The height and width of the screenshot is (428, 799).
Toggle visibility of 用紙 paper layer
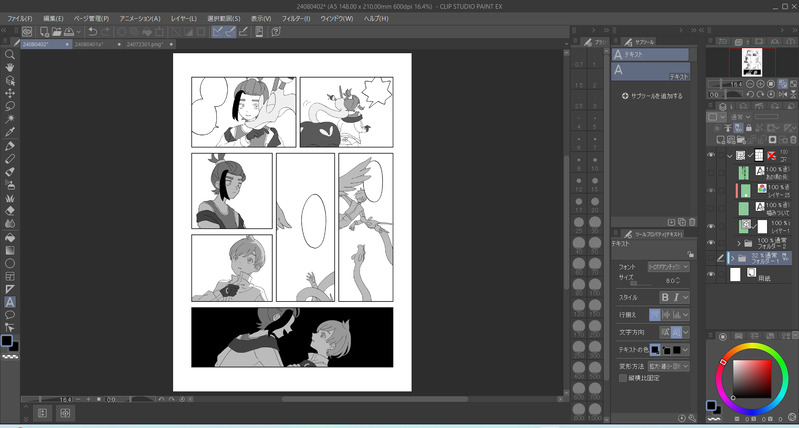coord(711,275)
